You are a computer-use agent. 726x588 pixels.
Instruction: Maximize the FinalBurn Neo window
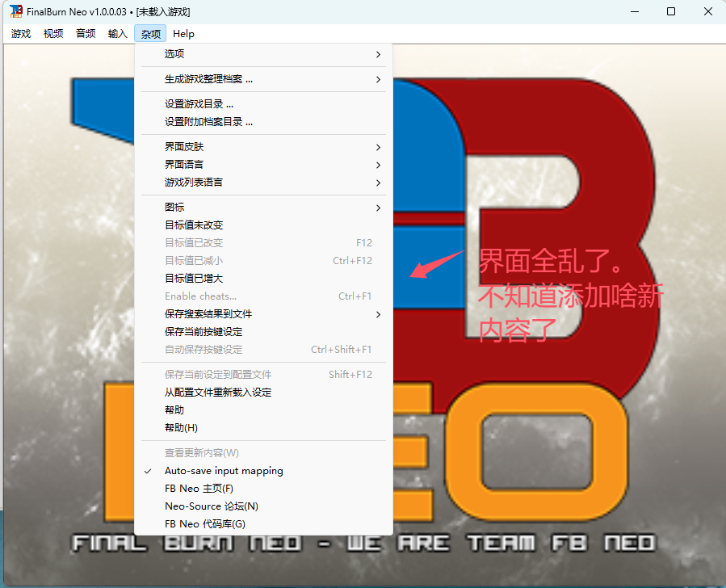point(671,11)
